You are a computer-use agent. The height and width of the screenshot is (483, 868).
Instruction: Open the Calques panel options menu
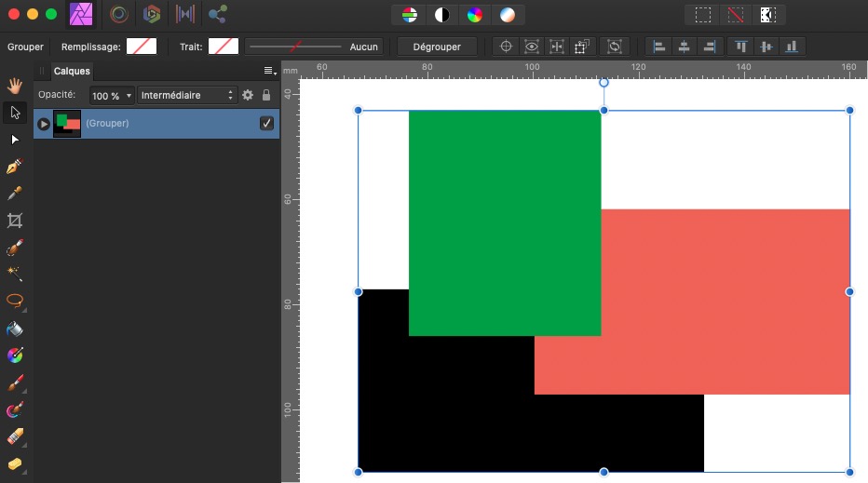(269, 71)
